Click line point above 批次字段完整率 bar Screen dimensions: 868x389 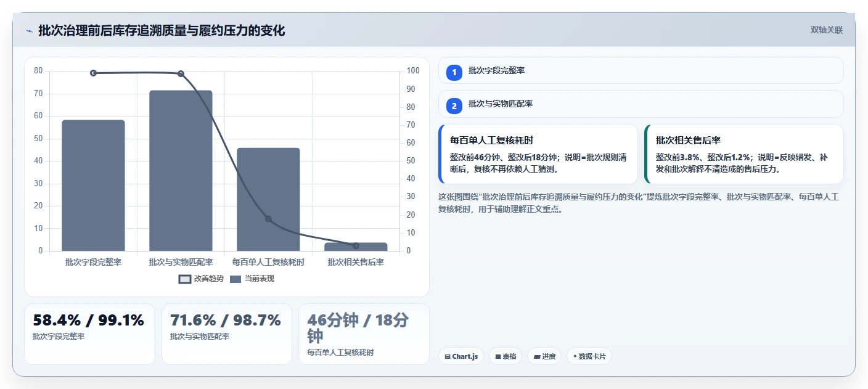click(93, 73)
